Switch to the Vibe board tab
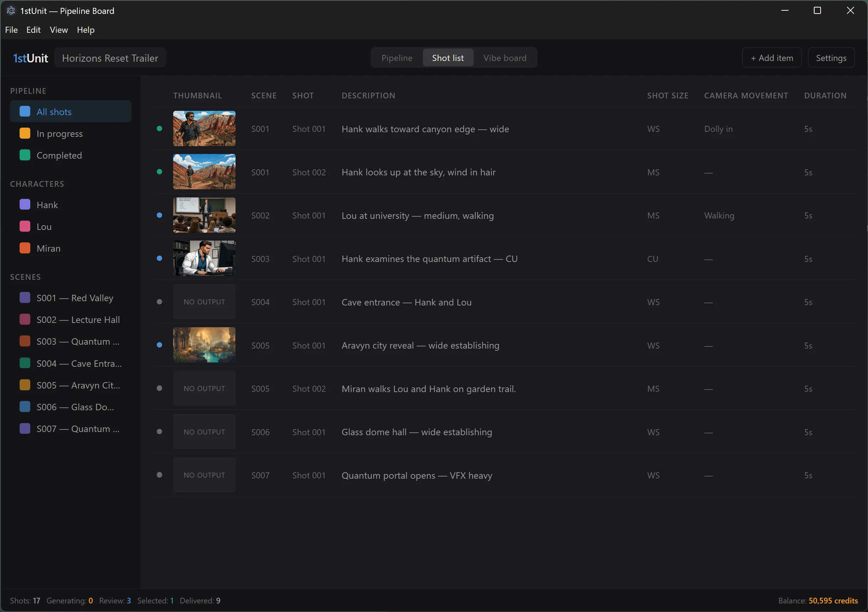 [x=505, y=58]
